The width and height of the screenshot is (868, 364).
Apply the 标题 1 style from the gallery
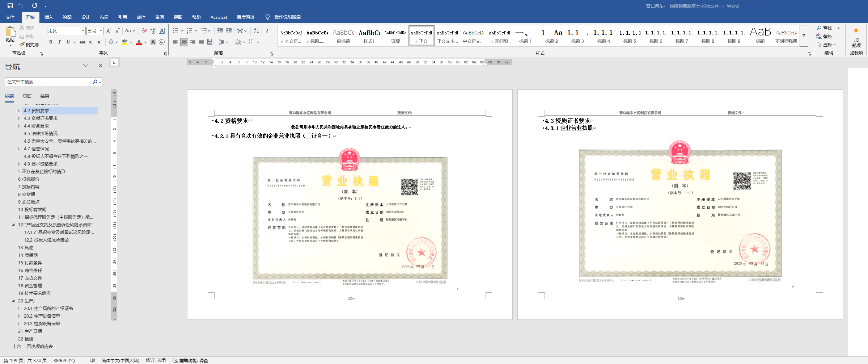click(525, 36)
